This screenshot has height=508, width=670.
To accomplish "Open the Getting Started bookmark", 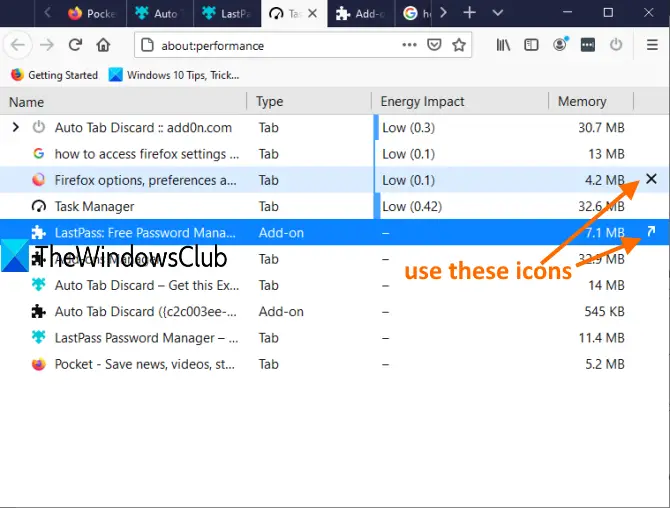I will (54, 75).
